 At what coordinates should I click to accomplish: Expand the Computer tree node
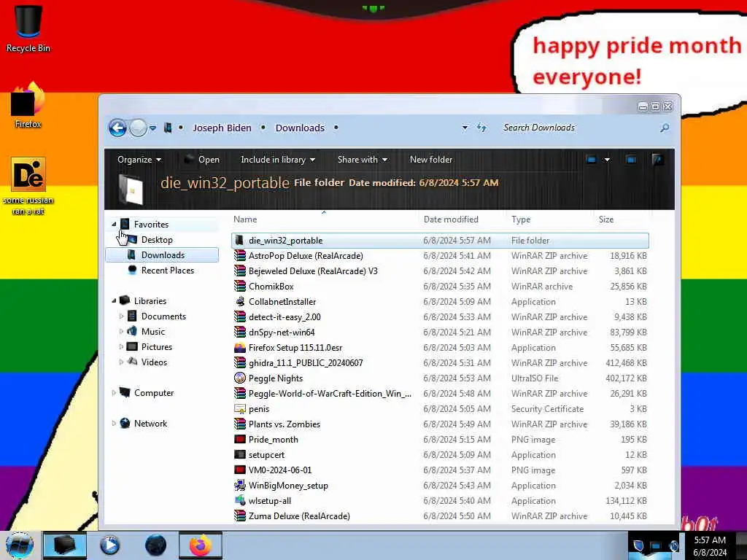(x=114, y=393)
